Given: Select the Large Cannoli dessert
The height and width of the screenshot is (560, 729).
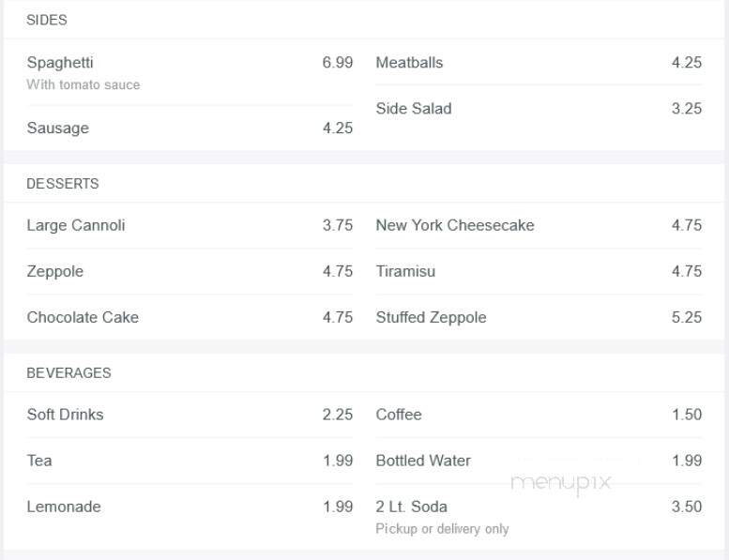Looking at the screenshot, I should 190,225.
